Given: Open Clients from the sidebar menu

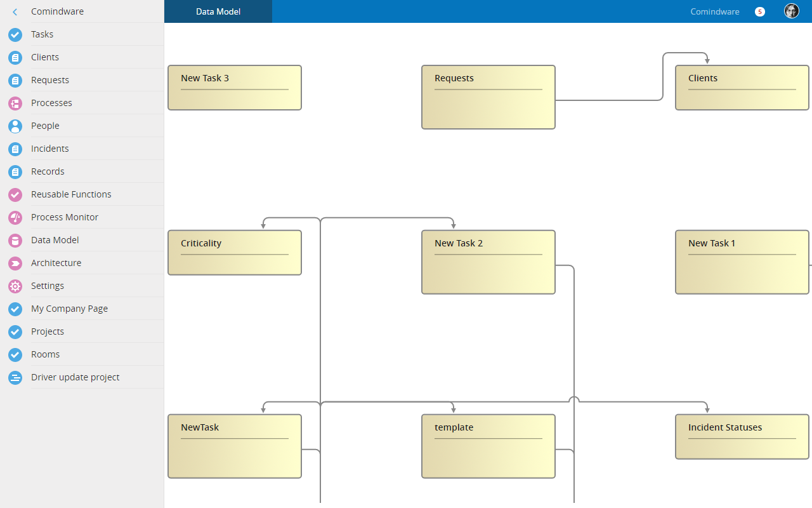Looking at the screenshot, I should 82,57.
